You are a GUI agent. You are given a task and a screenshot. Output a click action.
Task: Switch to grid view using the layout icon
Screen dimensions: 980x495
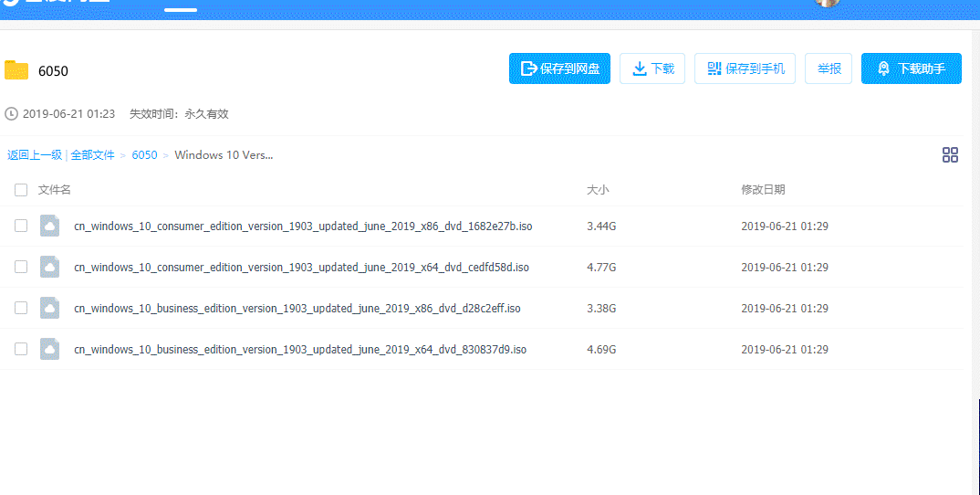point(950,154)
